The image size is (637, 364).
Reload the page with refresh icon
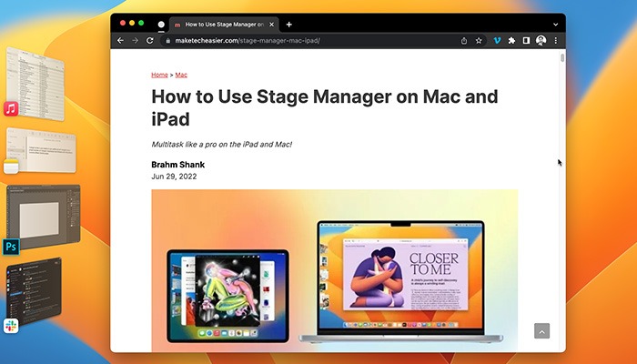coord(150,41)
